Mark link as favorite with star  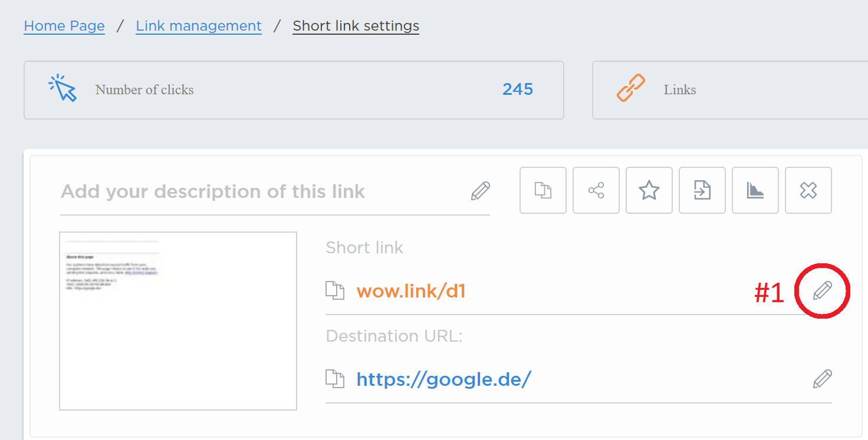[x=649, y=190]
